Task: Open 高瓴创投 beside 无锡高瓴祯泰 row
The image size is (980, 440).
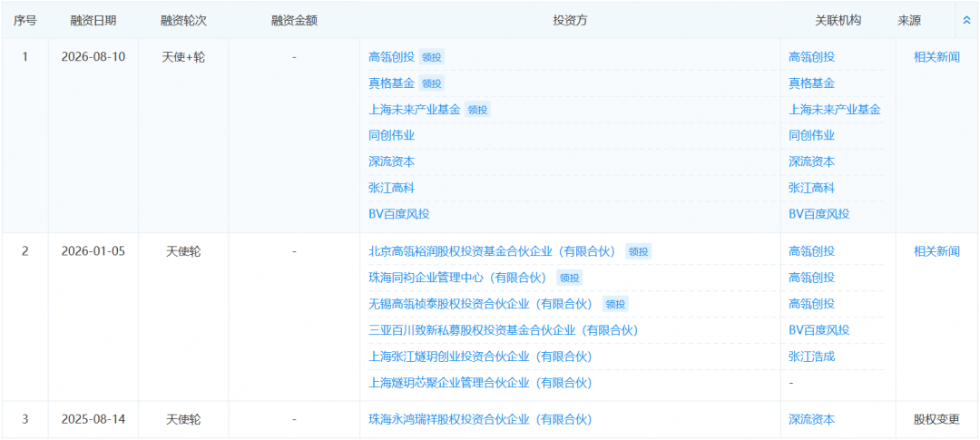Action: 811,304
